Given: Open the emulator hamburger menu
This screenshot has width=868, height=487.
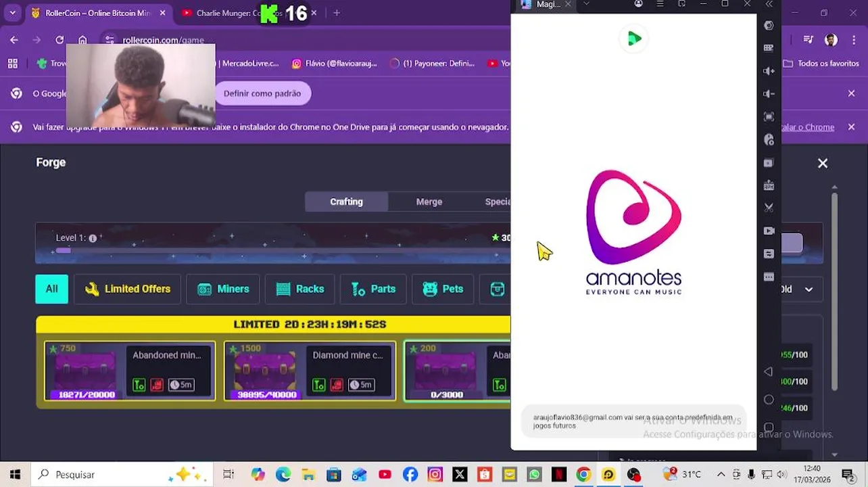Looking at the screenshot, I should (x=660, y=4).
